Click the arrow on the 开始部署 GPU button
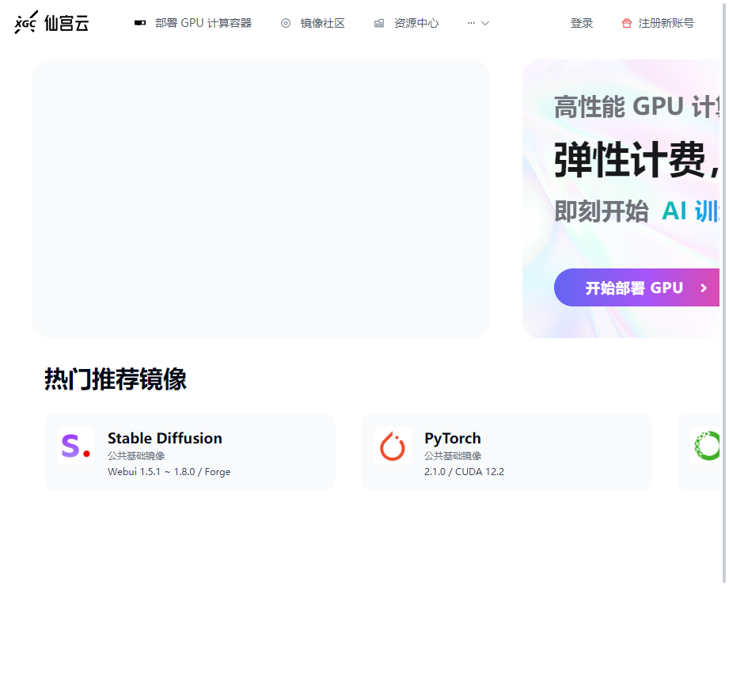729x700 pixels. tap(704, 288)
